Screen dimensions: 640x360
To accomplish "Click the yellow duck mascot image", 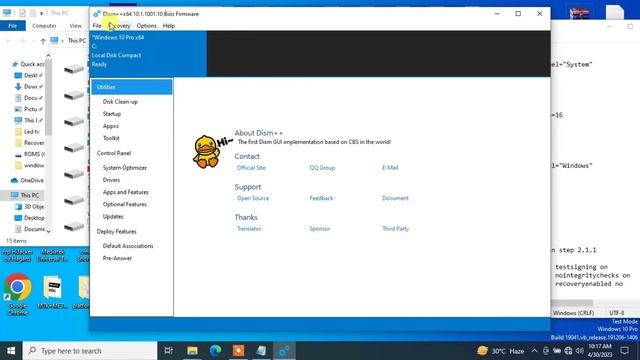I will tap(207, 151).
